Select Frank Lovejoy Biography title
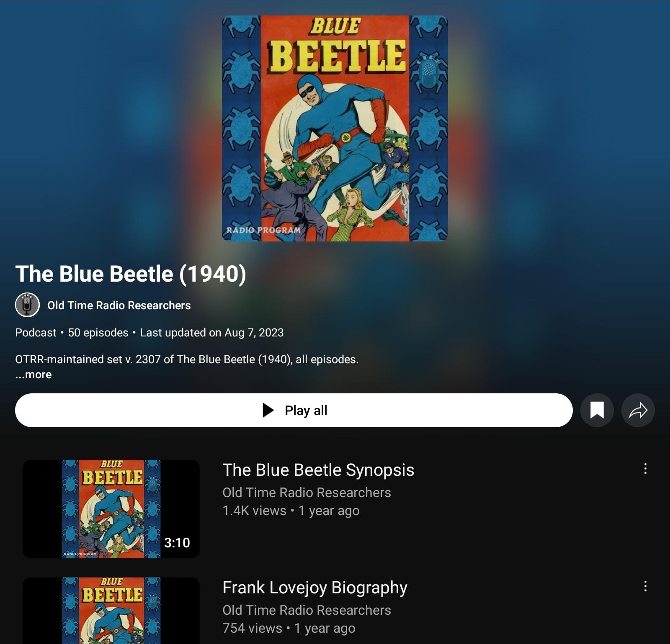Image resolution: width=670 pixels, height=644 pixels. [x=315, y=588]
